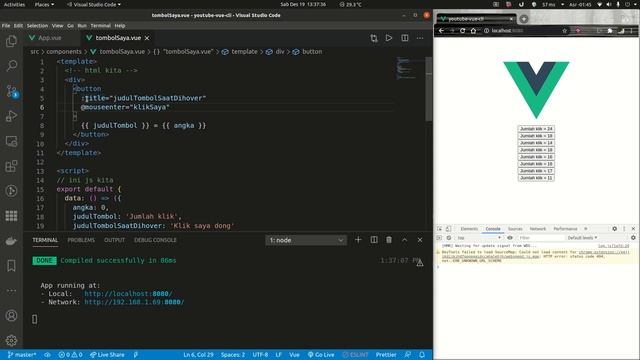
Task: Open Source Control view with badge
Action: (11, 91)
